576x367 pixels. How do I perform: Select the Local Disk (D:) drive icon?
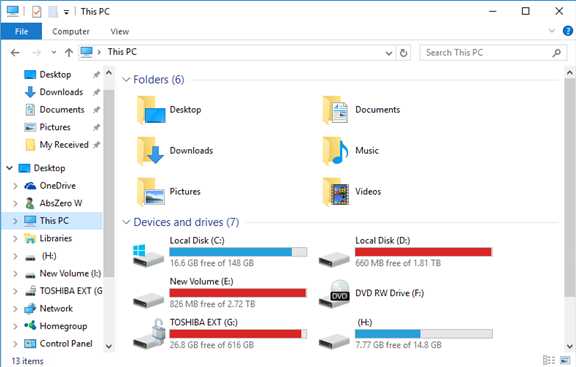pos(334,259)
